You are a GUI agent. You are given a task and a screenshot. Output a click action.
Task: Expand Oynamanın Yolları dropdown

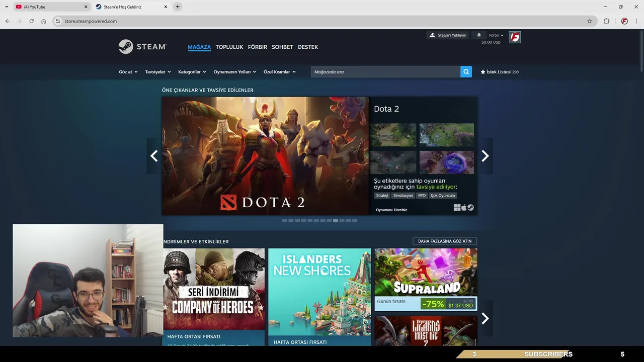[235, 72]
